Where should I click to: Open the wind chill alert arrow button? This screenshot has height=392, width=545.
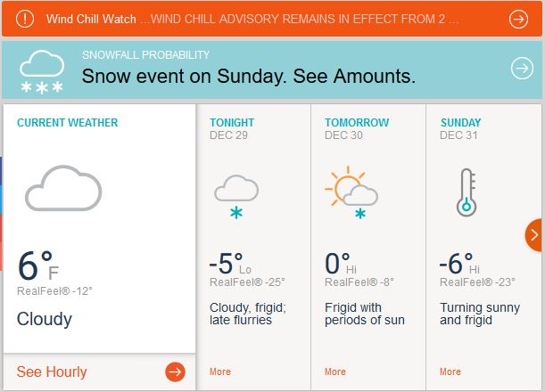(518, 19)
